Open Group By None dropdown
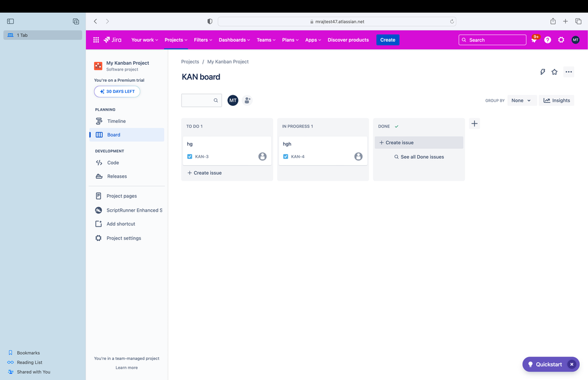Image resolution: width=588 pixels, height=380 pixels. (521, 101)
